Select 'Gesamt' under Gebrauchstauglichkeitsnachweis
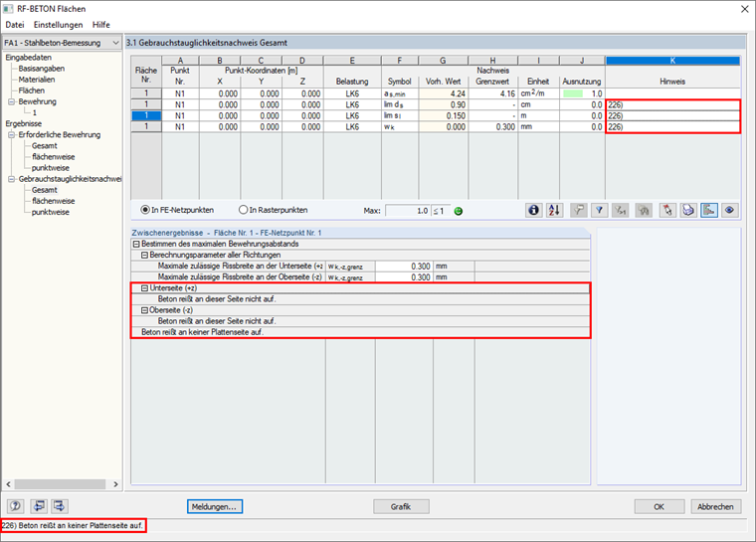This screenshot has height=542, width=756. pyautogui.click(x=45, y=190)
